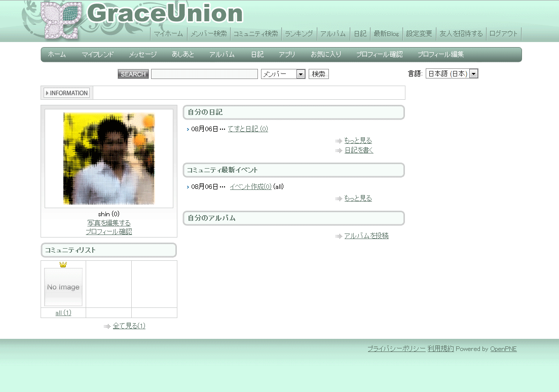Click the INFORMATION arrow label
This screenshot has width=559, height=392.
pyautogui.click(x=67, y=93)
